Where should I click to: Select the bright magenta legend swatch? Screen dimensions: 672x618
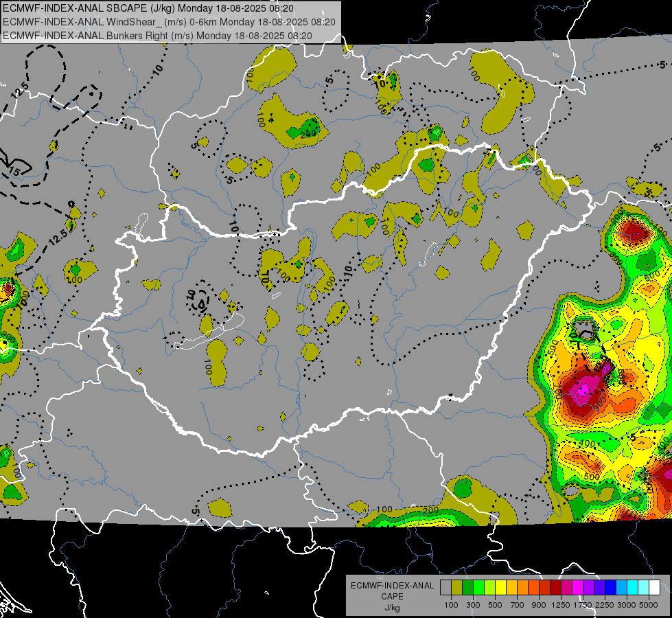click(x=578, y=588)
